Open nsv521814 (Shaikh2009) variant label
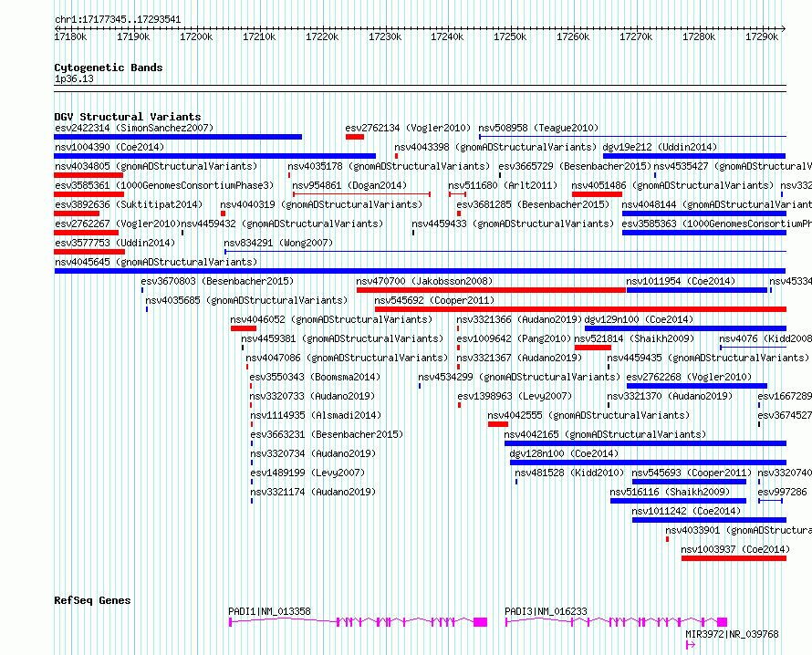 [x=634, y=338]
